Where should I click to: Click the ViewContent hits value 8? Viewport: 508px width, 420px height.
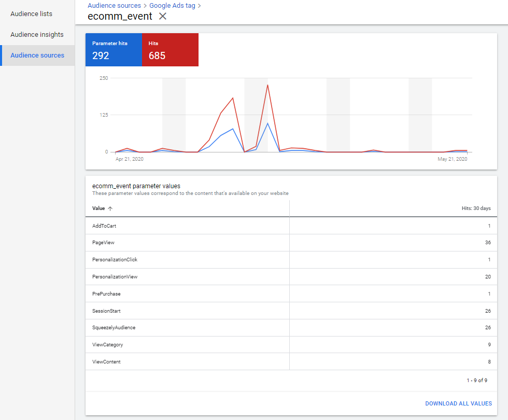pyautogui.click(x=489, y=362)
